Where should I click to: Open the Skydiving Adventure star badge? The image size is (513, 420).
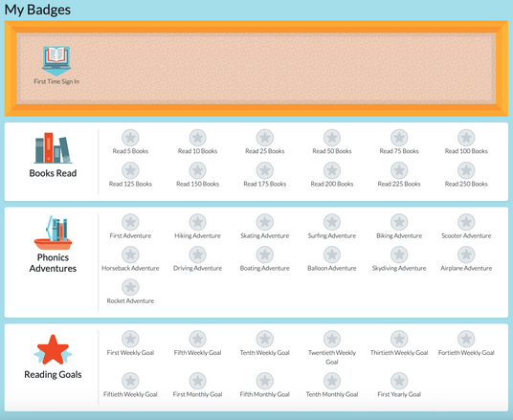click(x=399, y=254)
